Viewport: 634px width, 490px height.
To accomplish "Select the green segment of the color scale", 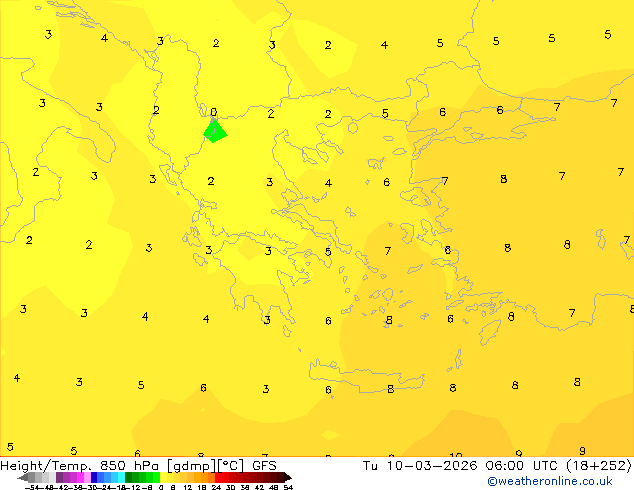I will [x=141, y=477].
